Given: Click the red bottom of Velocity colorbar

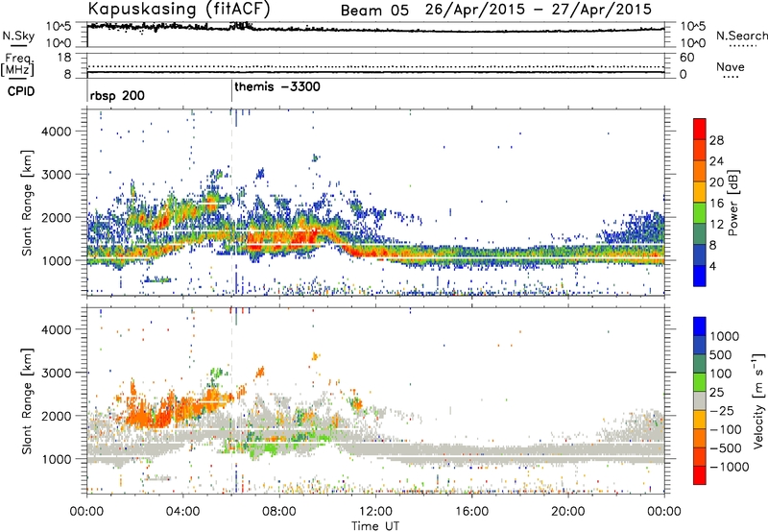Looking at the screenshot, I should coord(700,475).
